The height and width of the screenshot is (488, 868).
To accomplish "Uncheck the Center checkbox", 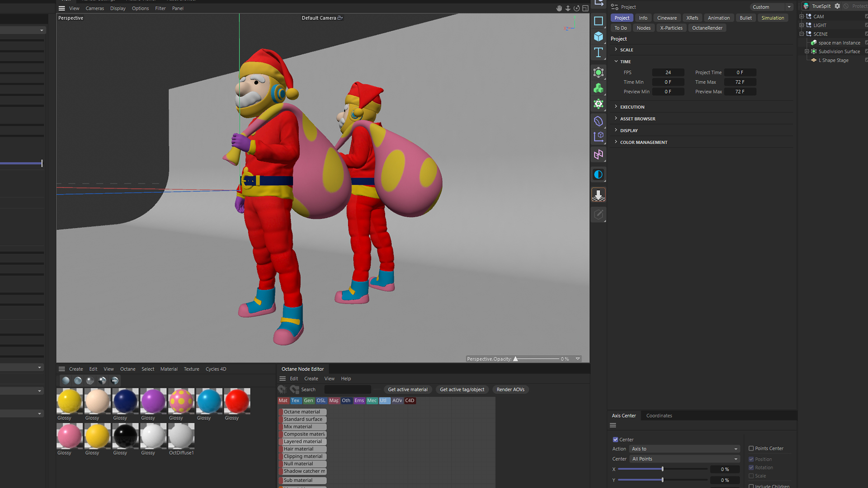I will pyautogui.click(x=615, y=440).
